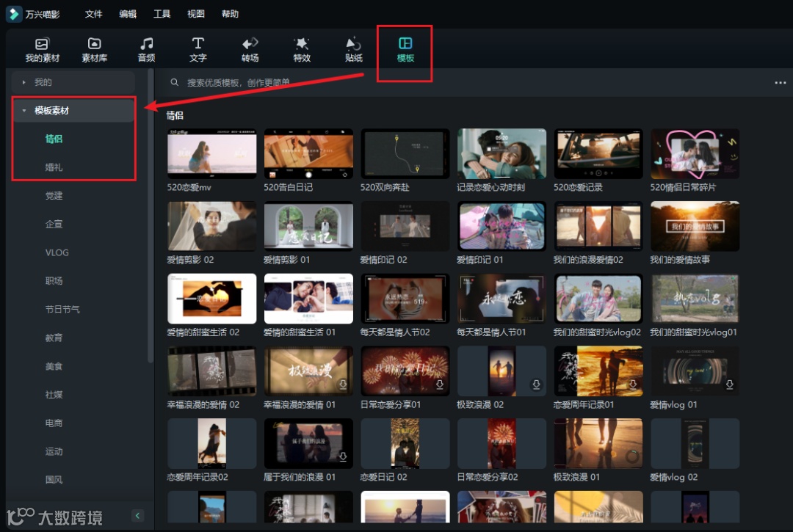793x532 pixels.
Task: Select the 520告白日记 template thumbnail
Action: [x=308, y=153]
